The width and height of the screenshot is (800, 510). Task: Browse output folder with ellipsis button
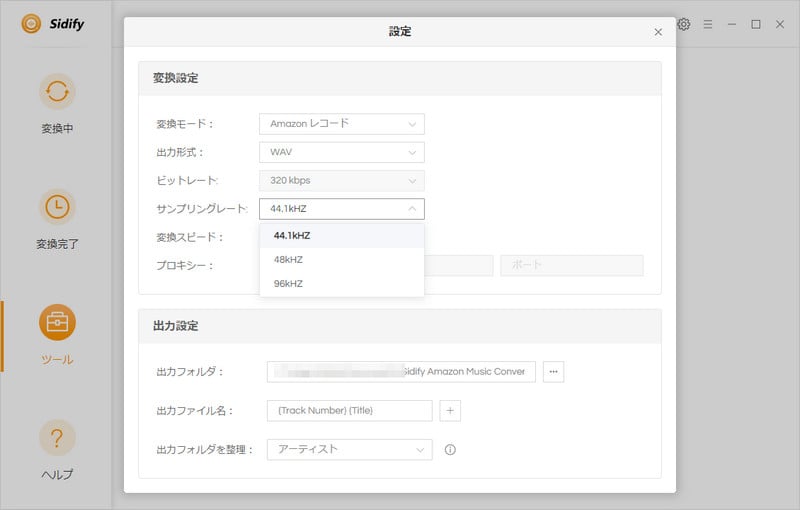[554, 372]
